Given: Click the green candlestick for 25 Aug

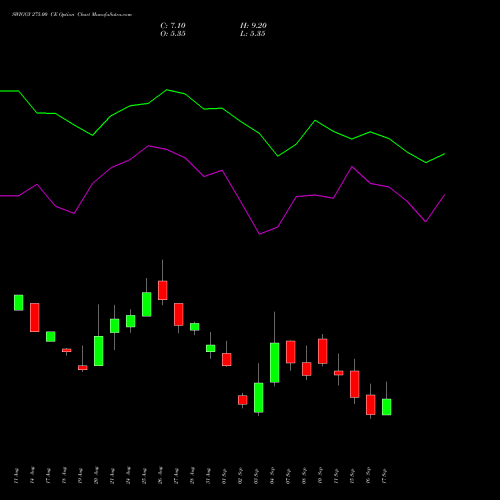Looking at the screenshot, I should click(x=146, y=304).
